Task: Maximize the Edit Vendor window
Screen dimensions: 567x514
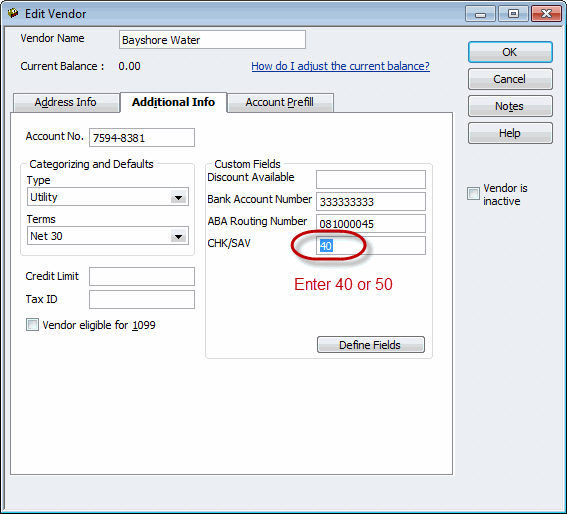Action: (513, 14)
